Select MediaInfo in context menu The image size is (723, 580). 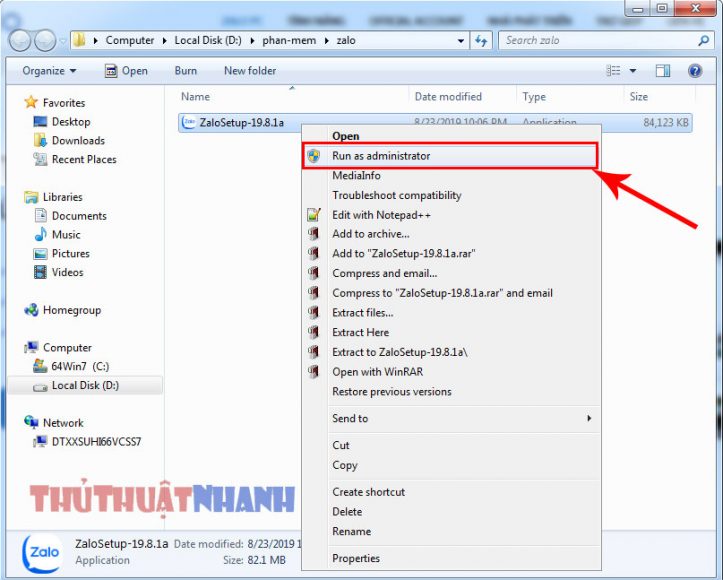pyautogui.click(x=451, y=175)
